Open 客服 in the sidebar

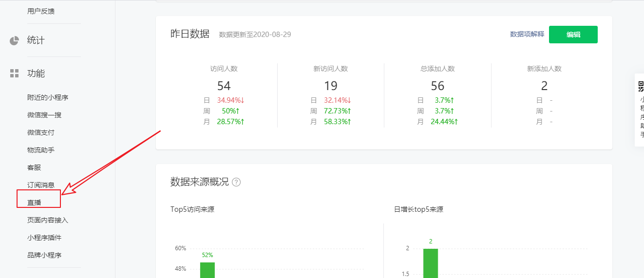click(34, 167)
